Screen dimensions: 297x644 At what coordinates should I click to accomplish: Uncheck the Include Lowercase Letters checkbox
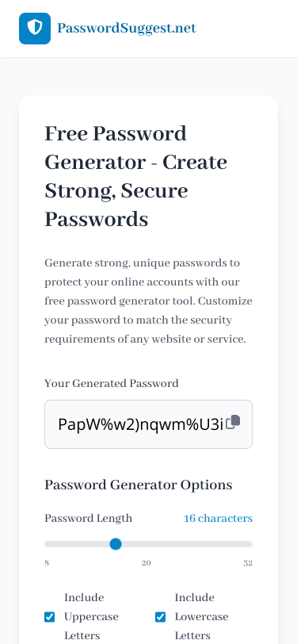[x=161, y=617]
